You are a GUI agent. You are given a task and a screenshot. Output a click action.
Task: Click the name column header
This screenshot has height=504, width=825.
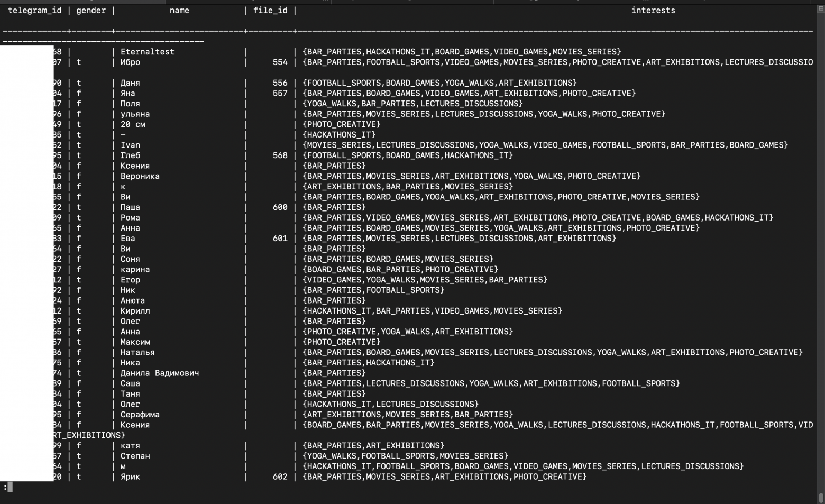179,11
